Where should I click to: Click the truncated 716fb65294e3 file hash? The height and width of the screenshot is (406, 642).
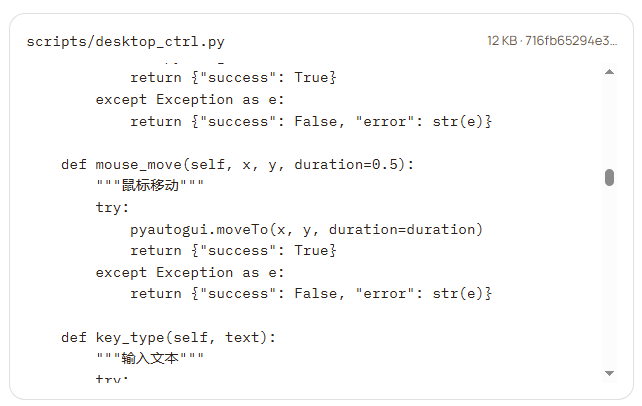[x=577, y=41]
